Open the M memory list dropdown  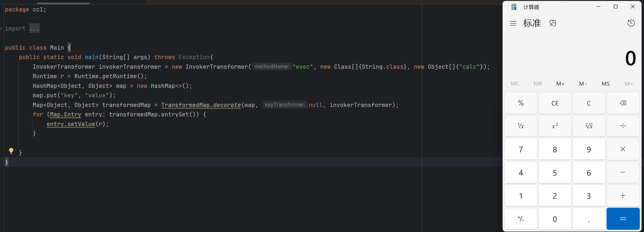pyautogui.click(x=629, y=84)
